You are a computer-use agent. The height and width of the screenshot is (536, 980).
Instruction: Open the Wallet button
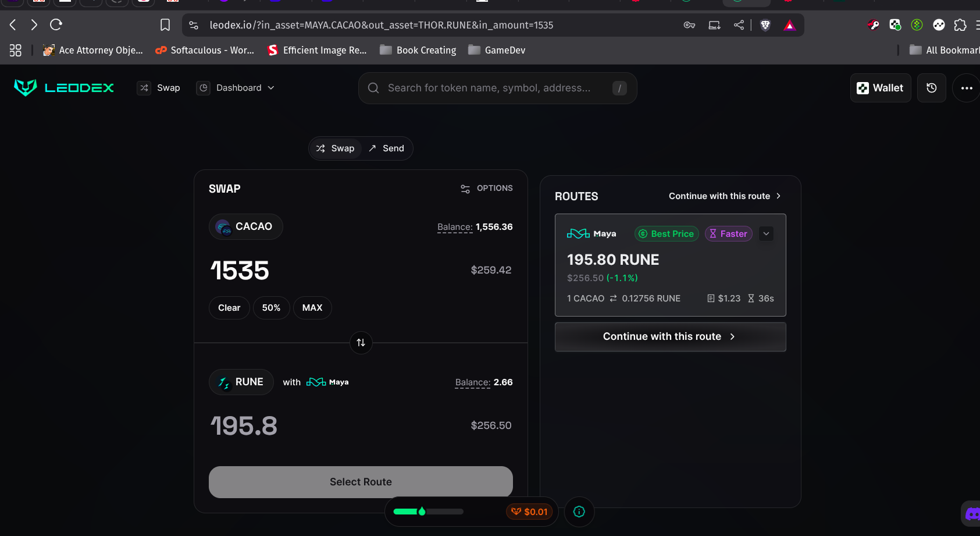point(881,88)
